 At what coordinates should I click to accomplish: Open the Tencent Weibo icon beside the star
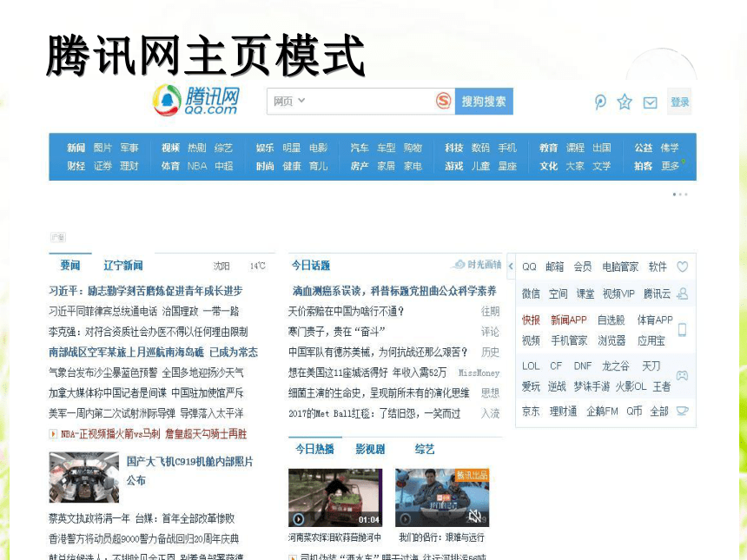tap(600, 102)
